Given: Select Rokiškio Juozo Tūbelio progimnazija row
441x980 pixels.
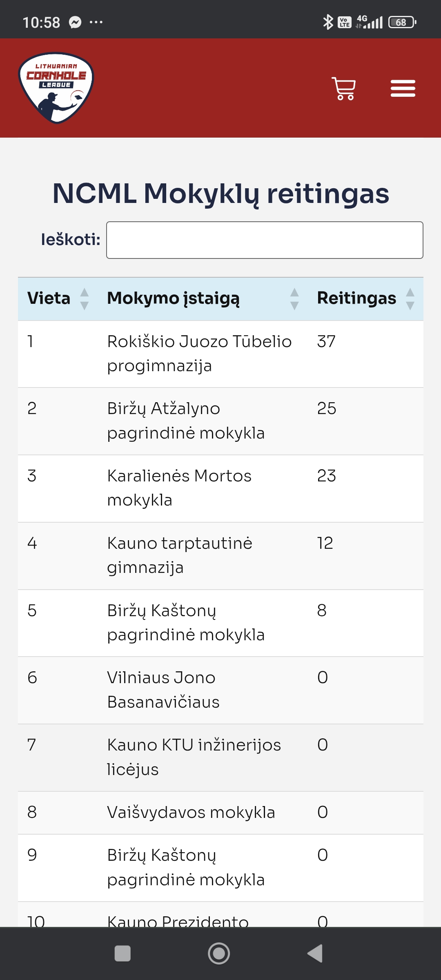Looking at the screenshot, I should (x=199, y=354).
